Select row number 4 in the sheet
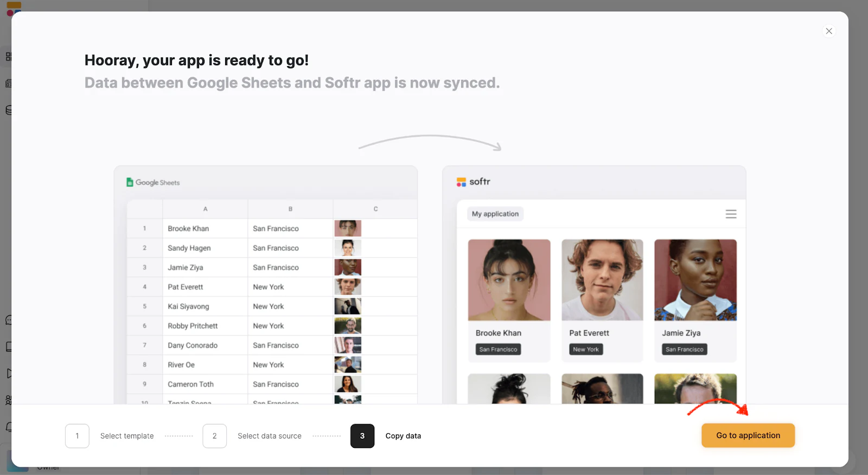 145,287
